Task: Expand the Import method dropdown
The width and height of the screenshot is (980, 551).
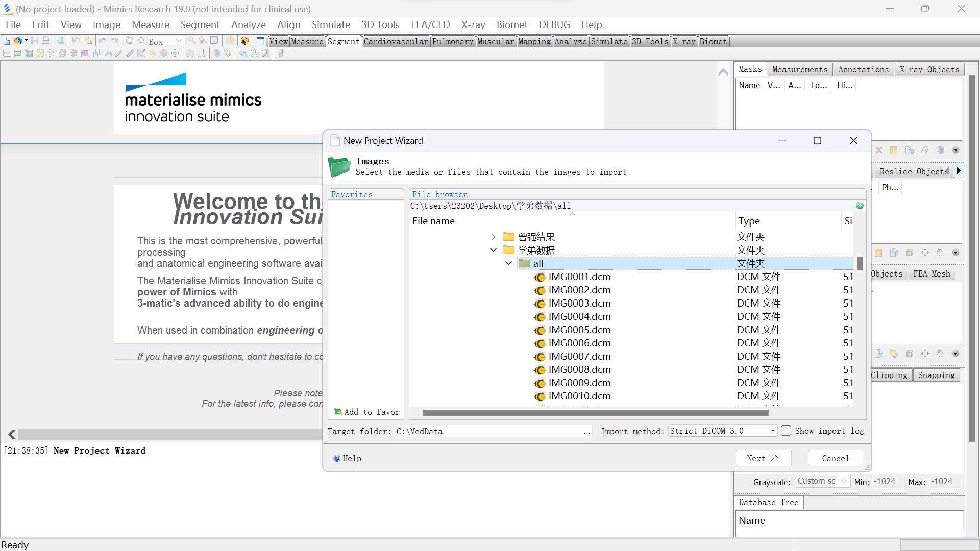Action: [772, 431]
